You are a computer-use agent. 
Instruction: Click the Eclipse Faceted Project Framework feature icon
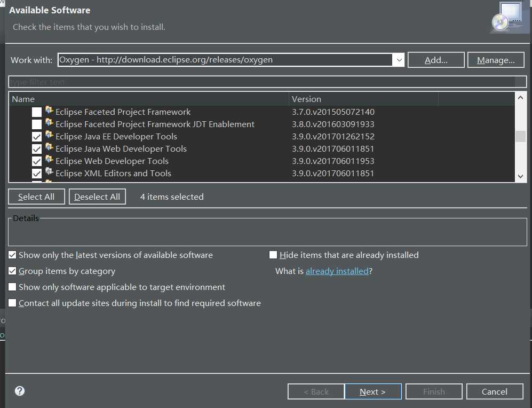[x=49, y=111]
